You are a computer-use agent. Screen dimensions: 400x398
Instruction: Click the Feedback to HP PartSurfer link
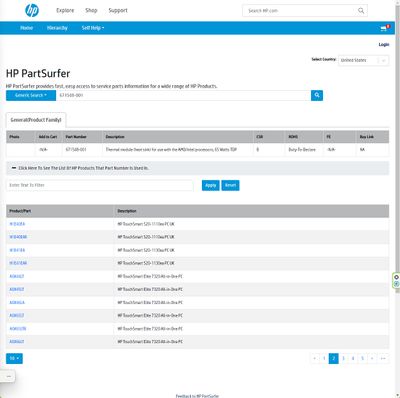point(197,396)
